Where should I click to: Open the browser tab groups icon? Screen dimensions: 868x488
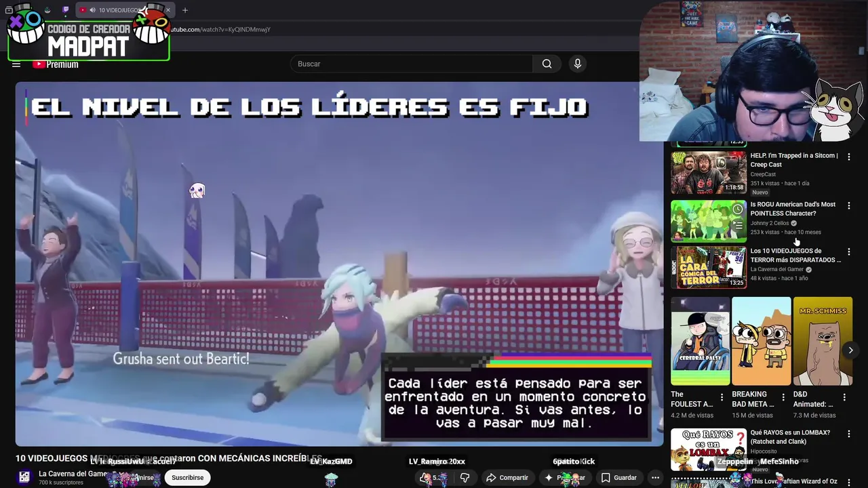click(9, 10)
